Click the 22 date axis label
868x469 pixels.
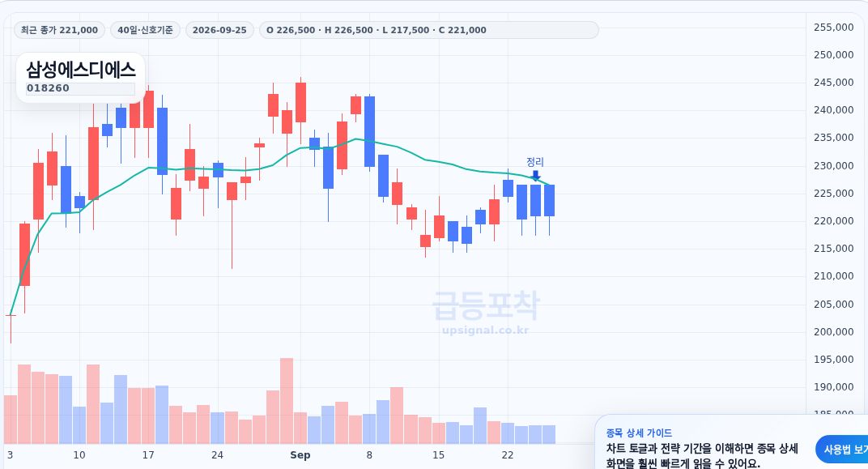(x=508, y=455)
